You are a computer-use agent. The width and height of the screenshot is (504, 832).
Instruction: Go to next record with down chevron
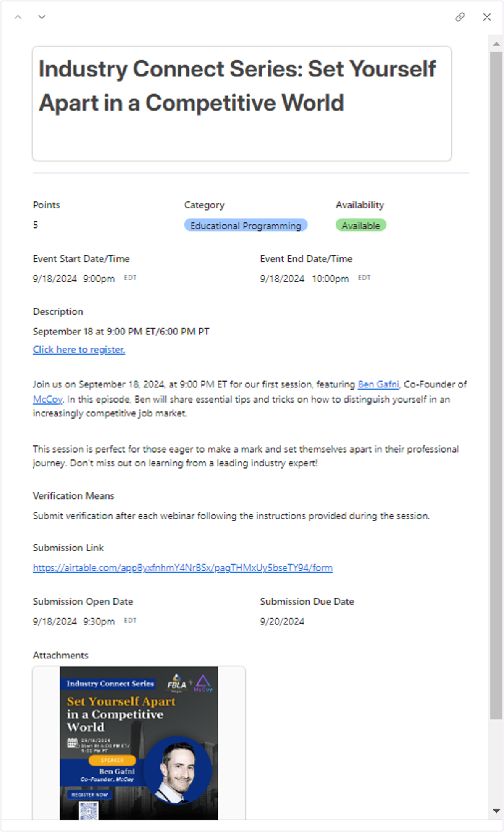[x=42, y=17]
